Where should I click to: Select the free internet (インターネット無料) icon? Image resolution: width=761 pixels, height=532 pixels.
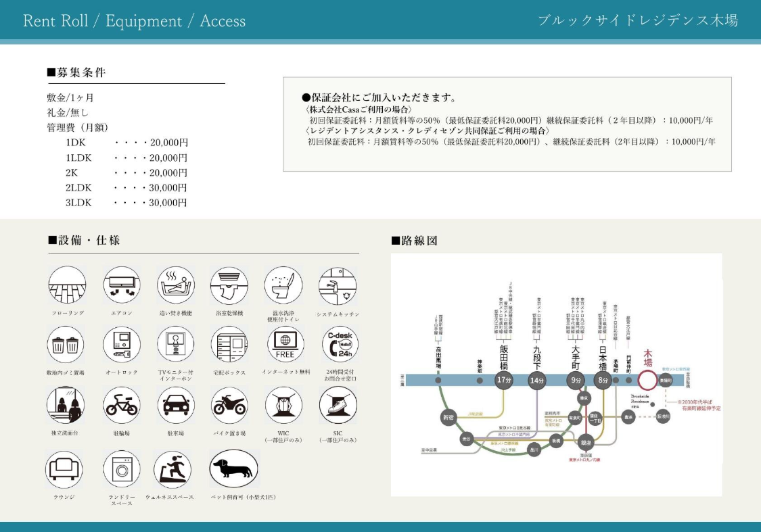(x=285, y=344)
